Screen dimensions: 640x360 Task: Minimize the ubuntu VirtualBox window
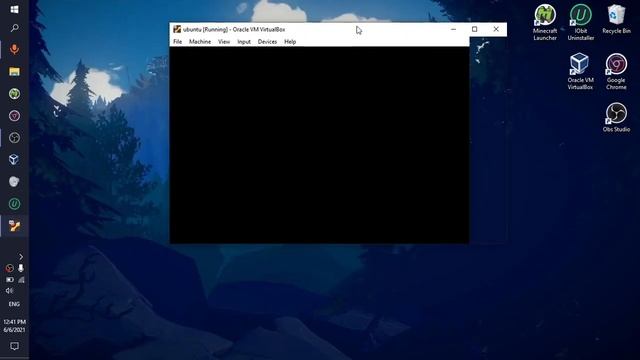point(453,29)
